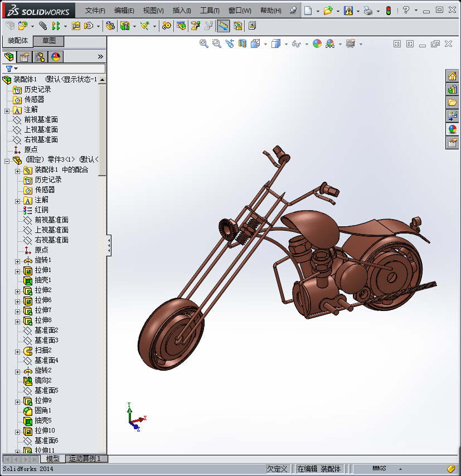Click the Bill of Materials icon
Image resolution: width=461 pixels, height=476 pixels.
pos(181,26)
